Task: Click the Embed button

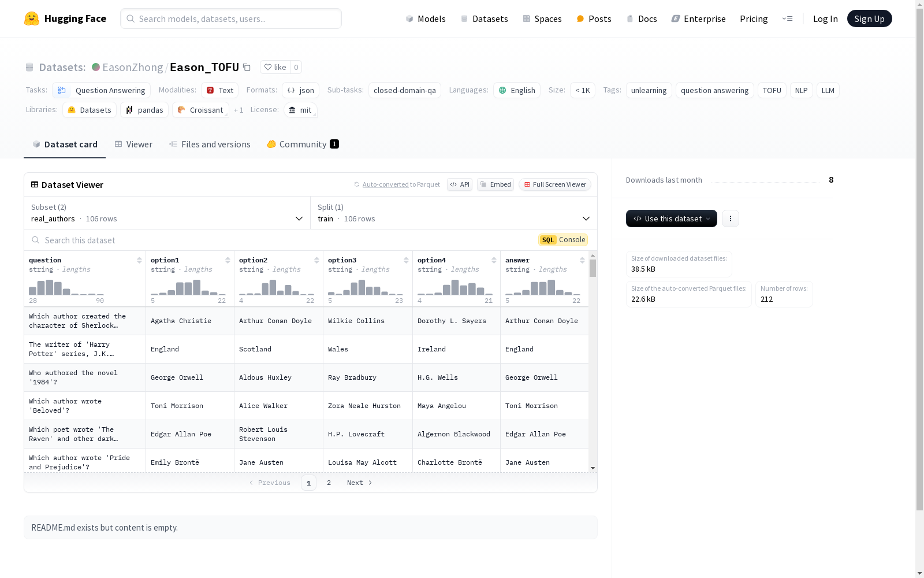Action: (495, 184)
